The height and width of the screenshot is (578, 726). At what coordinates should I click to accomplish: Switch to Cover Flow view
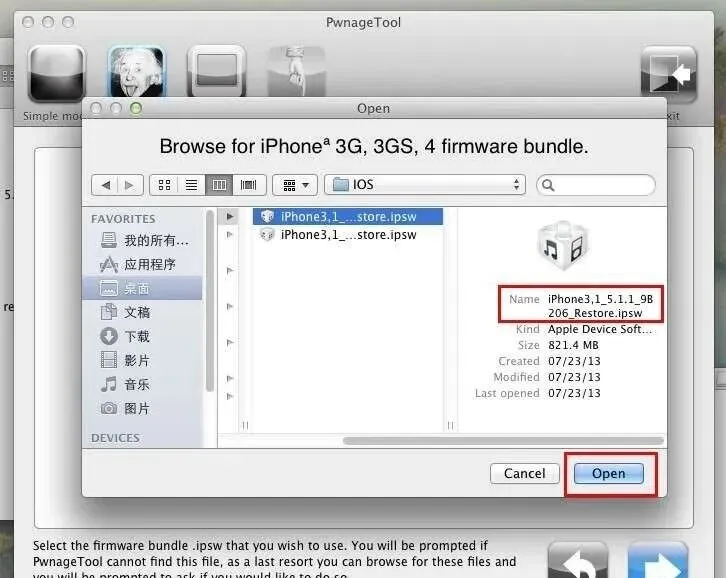tap(249, 185)
